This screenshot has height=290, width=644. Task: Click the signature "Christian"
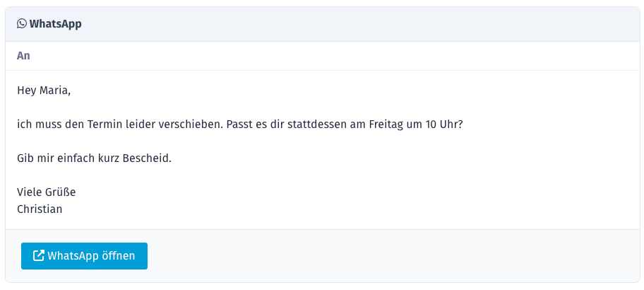[x=40, y=209]
